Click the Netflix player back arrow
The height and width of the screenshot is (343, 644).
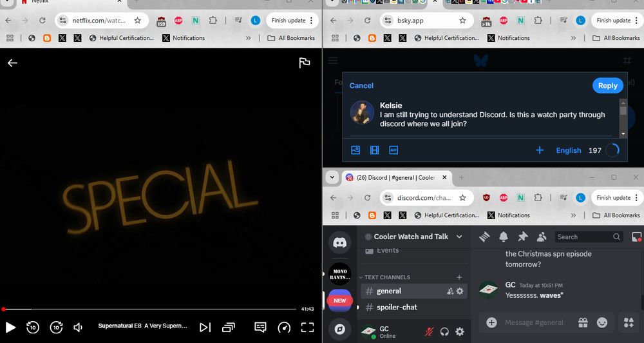tap(12, 63)
